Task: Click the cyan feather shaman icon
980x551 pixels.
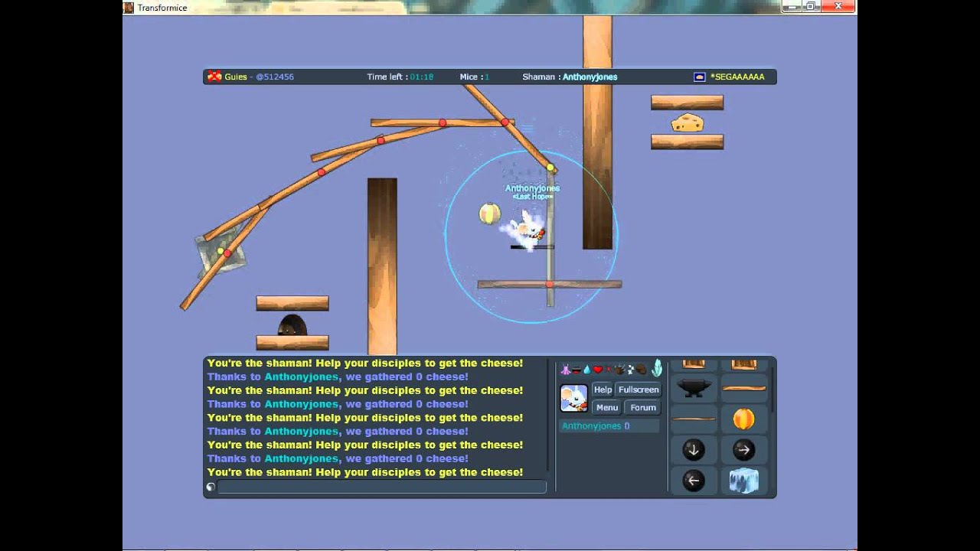Action: pyautogui.click(x=657, y=368)
